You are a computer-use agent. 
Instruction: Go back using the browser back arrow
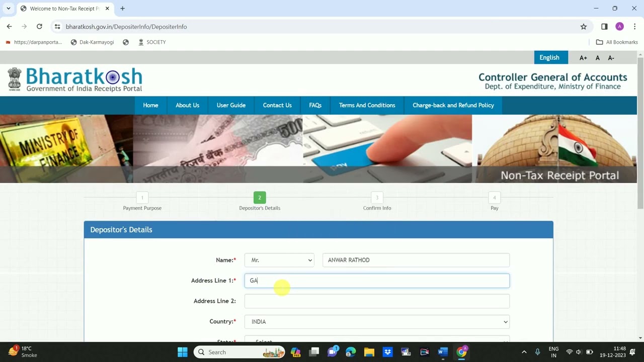[x=9, y=27]
